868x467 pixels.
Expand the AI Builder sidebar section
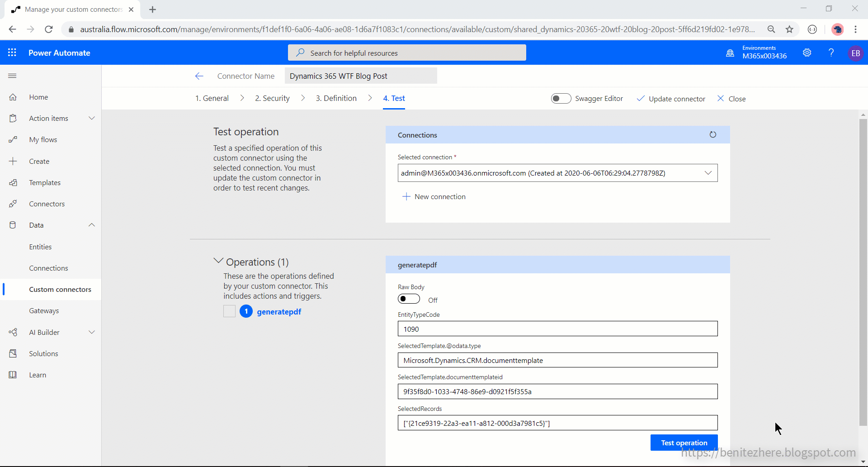click(92, 332)
